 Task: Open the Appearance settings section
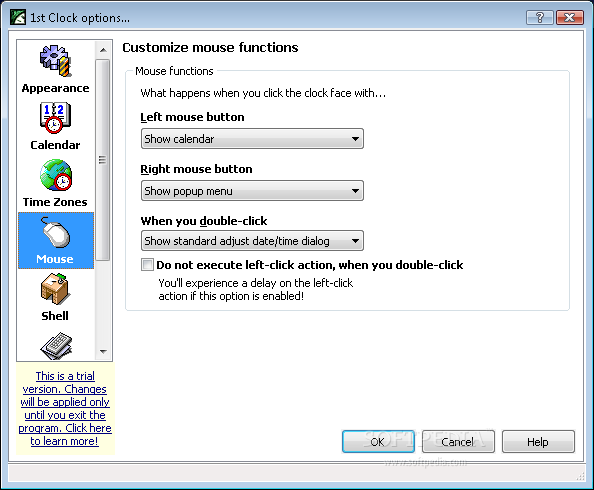[56, 69]
